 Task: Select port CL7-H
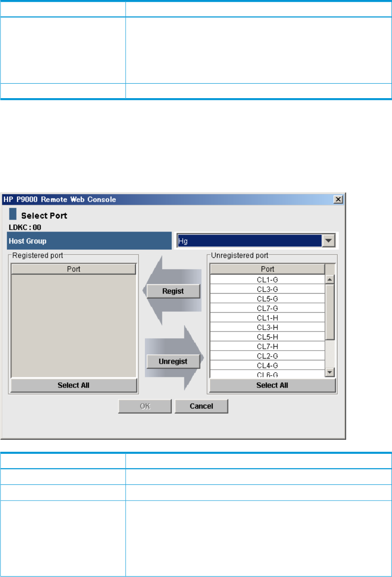click(x=268, y=347)
